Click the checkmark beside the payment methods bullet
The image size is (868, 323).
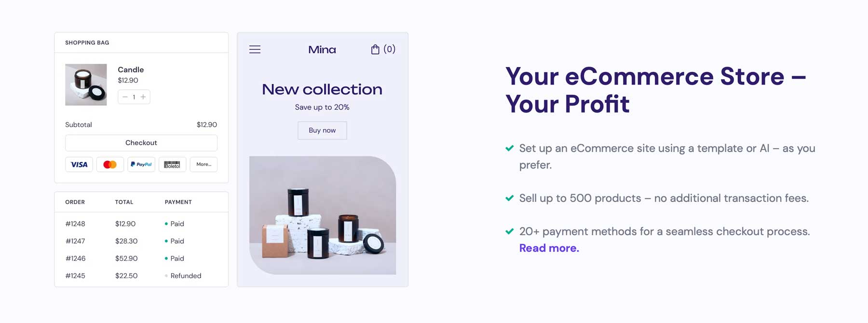pos(510,231)
